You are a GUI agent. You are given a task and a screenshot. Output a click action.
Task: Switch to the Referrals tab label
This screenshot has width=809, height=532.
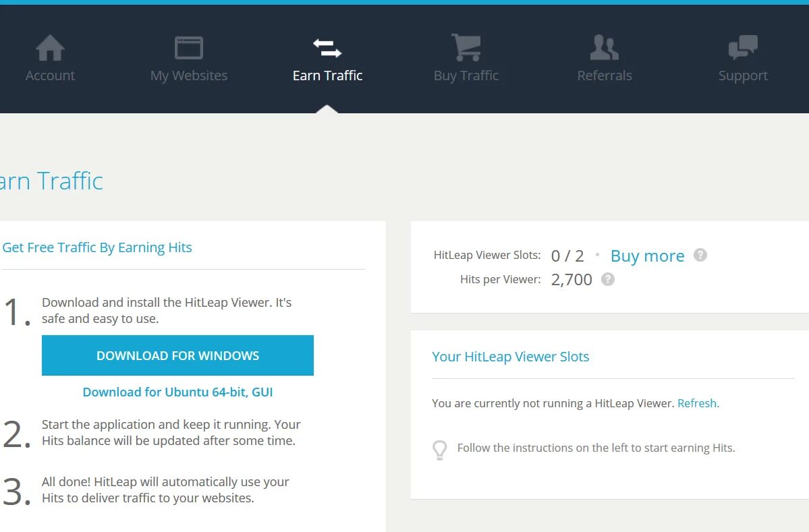(604, 76)
